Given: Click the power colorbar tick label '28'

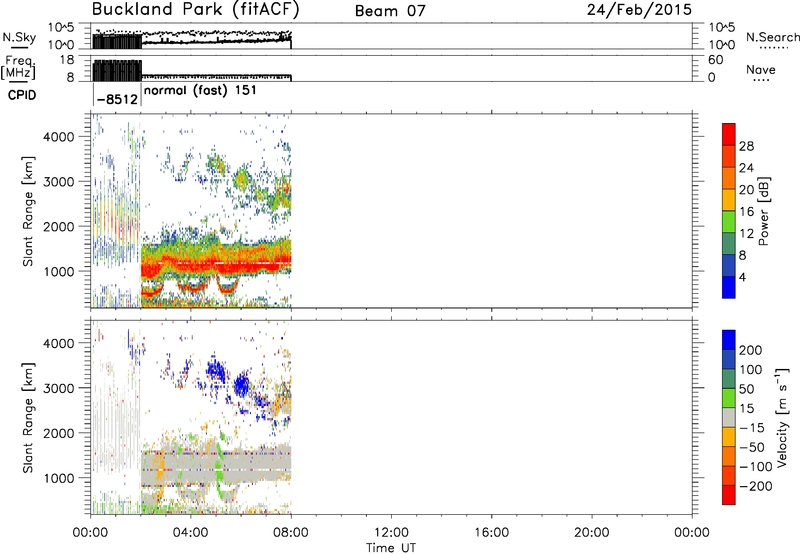Looking at the screenshot, I should pos(746,146).
